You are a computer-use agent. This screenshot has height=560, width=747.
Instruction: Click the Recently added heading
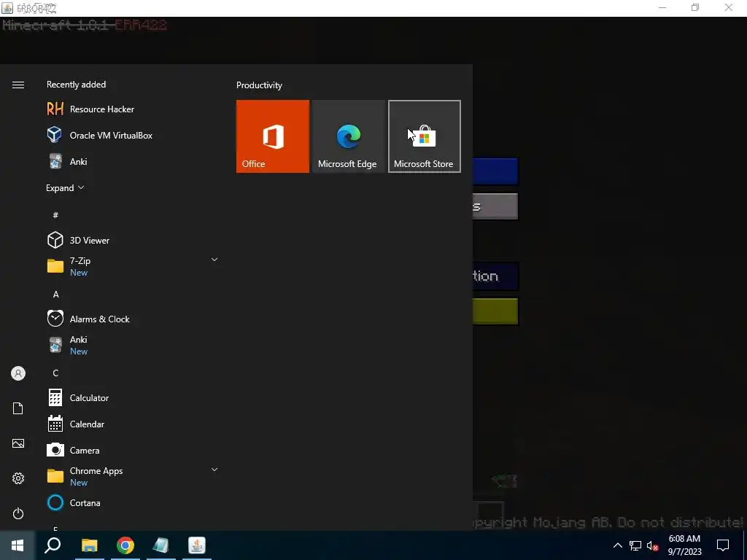click(76, 85)
